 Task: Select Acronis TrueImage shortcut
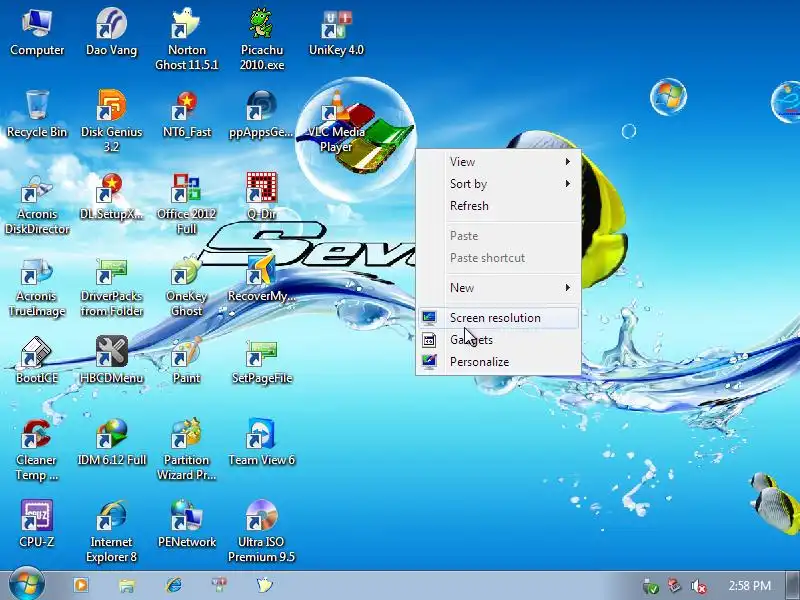click(x=37, y=286)
